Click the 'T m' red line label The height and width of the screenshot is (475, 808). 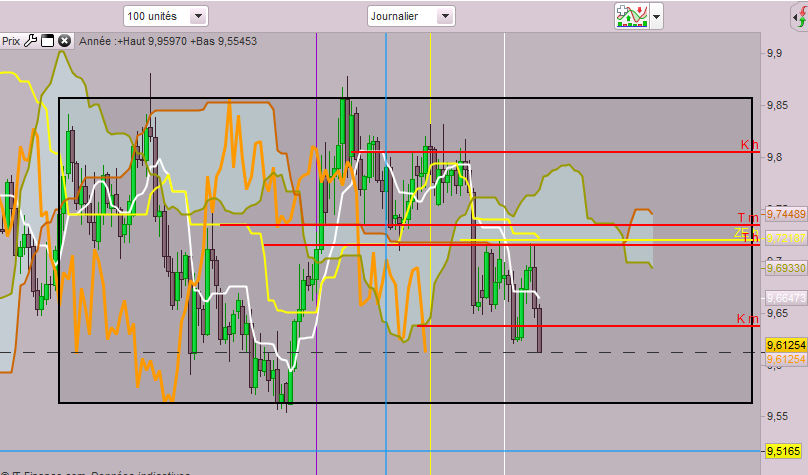(x=748, y=218)
